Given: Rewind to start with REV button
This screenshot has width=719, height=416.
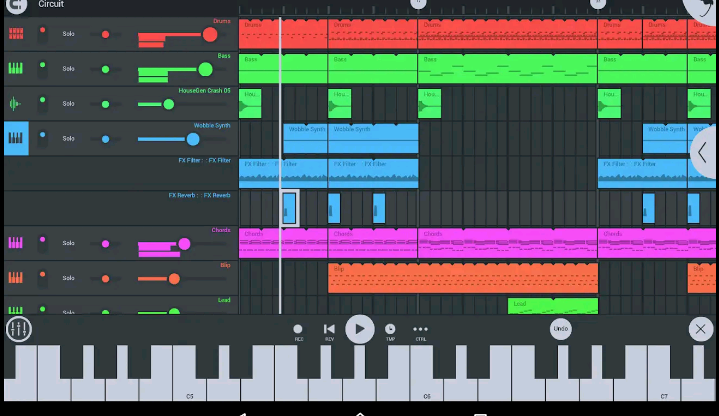Looking at the screenshot, I should coord(329,329).
